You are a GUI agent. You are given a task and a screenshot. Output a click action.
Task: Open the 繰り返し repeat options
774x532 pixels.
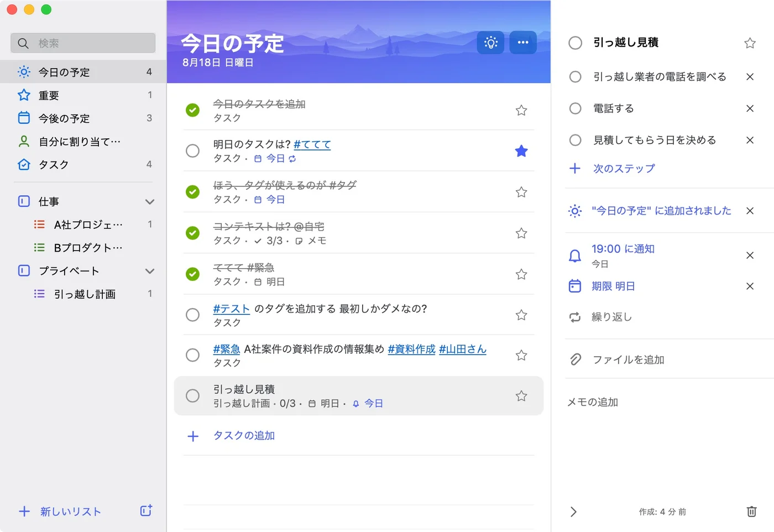pos(611,317)
